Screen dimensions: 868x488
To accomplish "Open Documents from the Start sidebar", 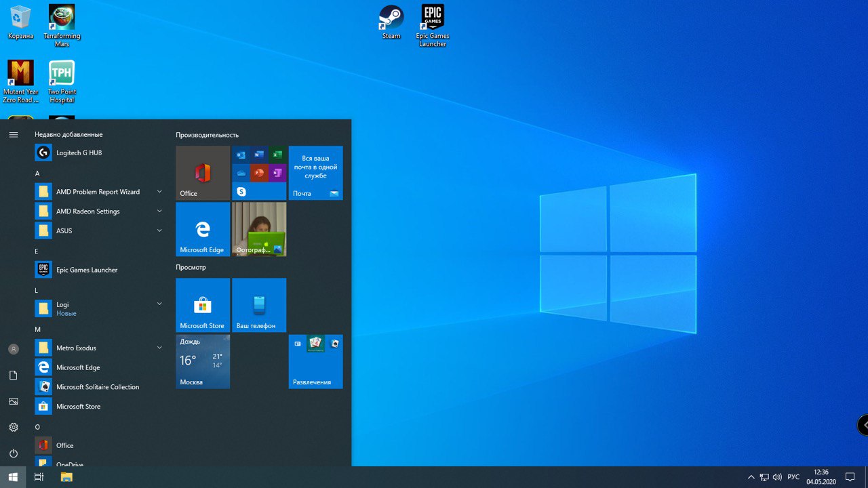I will pyautogui.click(x=14, y=375).
